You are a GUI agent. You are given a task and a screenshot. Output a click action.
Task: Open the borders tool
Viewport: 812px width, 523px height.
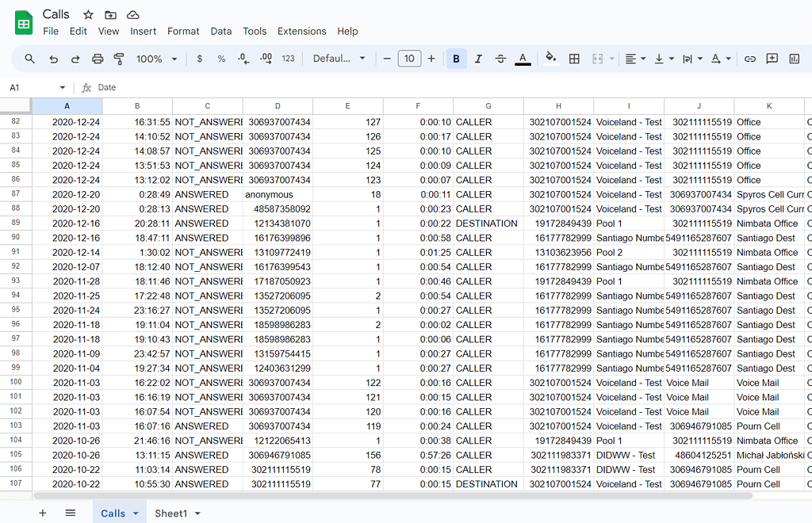pyautogui.click(x=574, y=59)
